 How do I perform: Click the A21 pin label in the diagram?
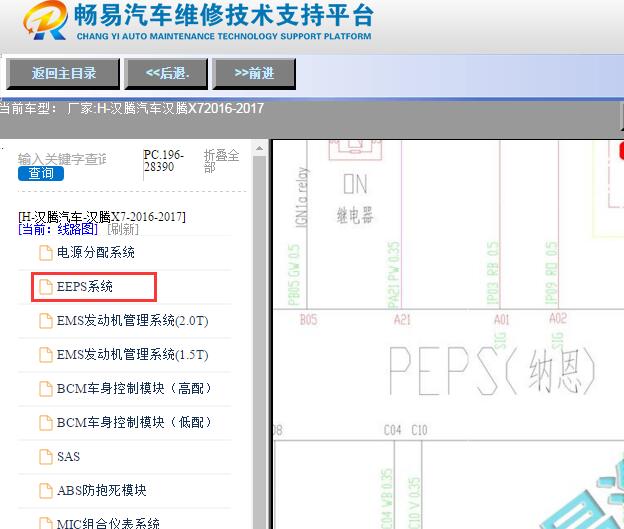pyautogui.click(x=402, y=320)
